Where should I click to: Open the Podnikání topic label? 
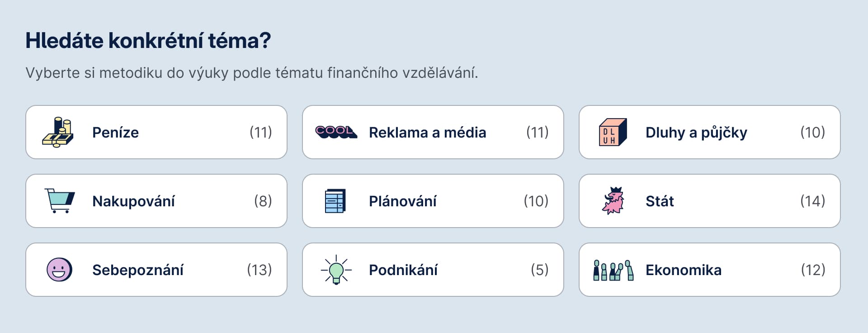403,270
